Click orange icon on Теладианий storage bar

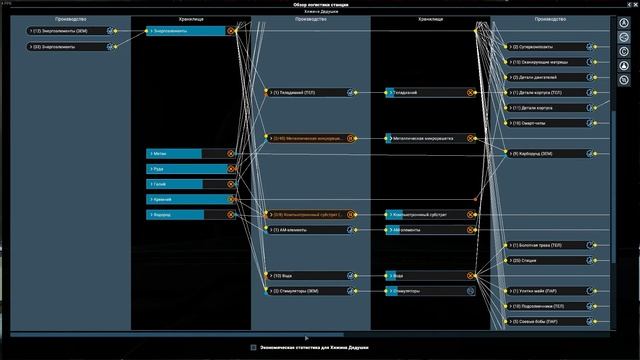point(470,93)
